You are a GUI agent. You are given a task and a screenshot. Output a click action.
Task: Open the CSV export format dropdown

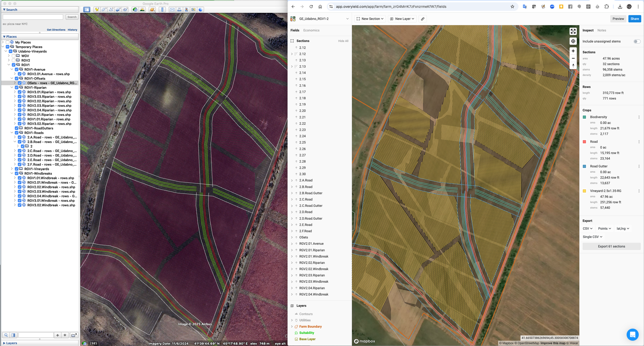tap(587, 228)
